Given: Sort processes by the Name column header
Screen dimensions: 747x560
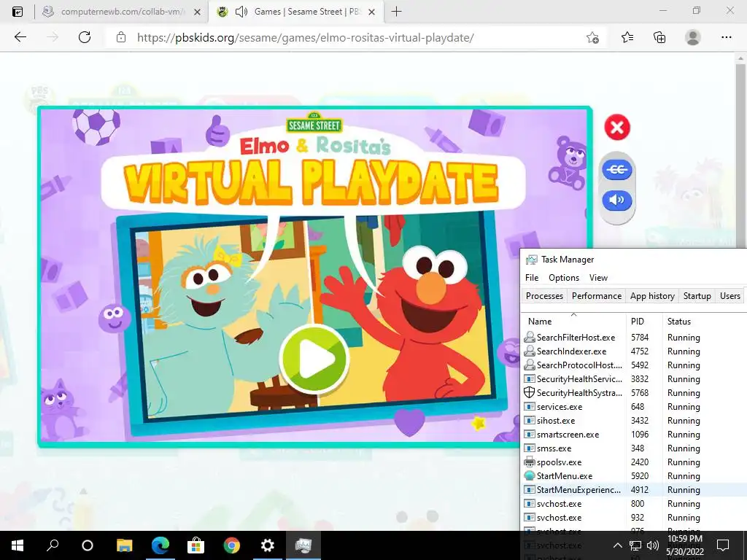Looking at the screenshot, I should [x=573, y=321].
